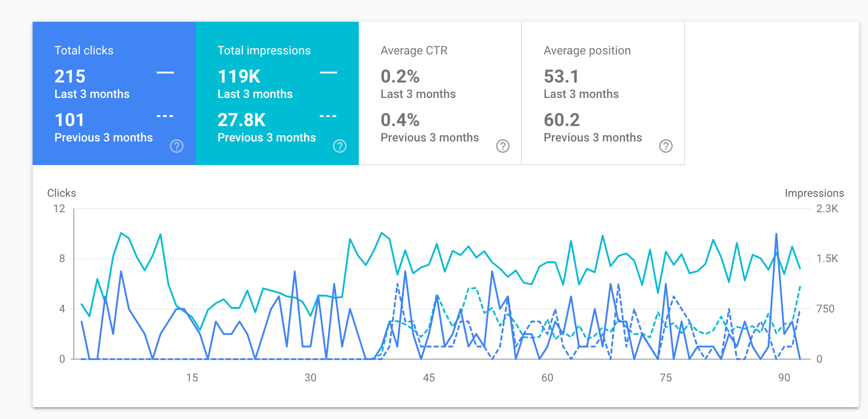This screenshot has height=419, width=868.
Task: Click the Impressions axis title
Action: click(x=814, y=193)
